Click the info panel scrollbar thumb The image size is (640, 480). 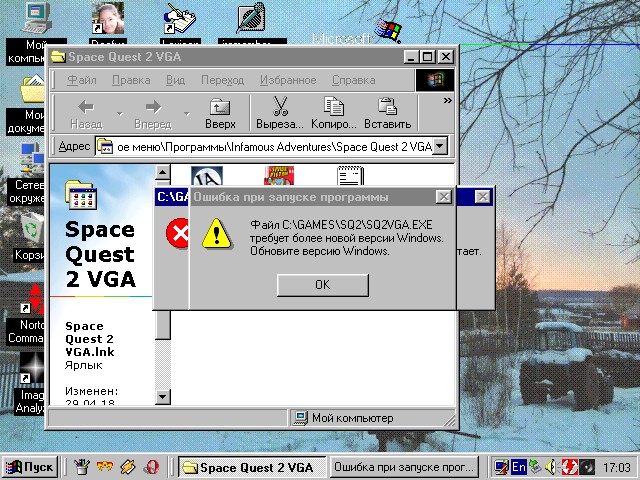tap(163, 324)
